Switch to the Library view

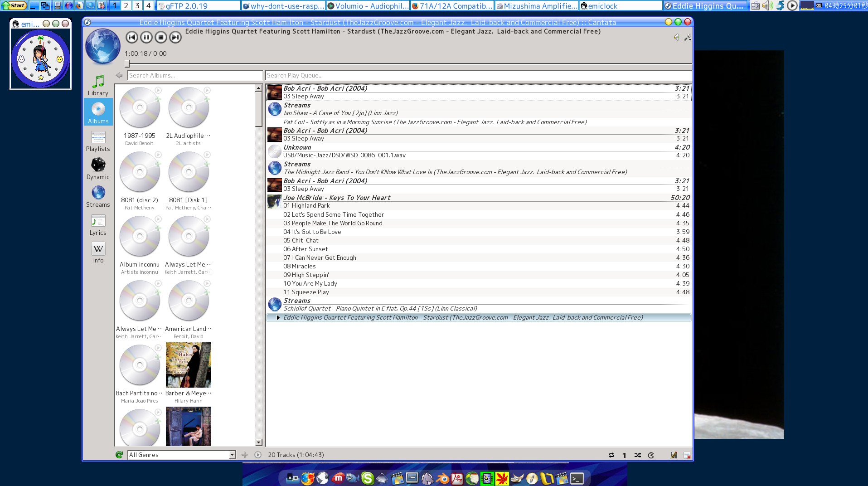tap(98, 85)
